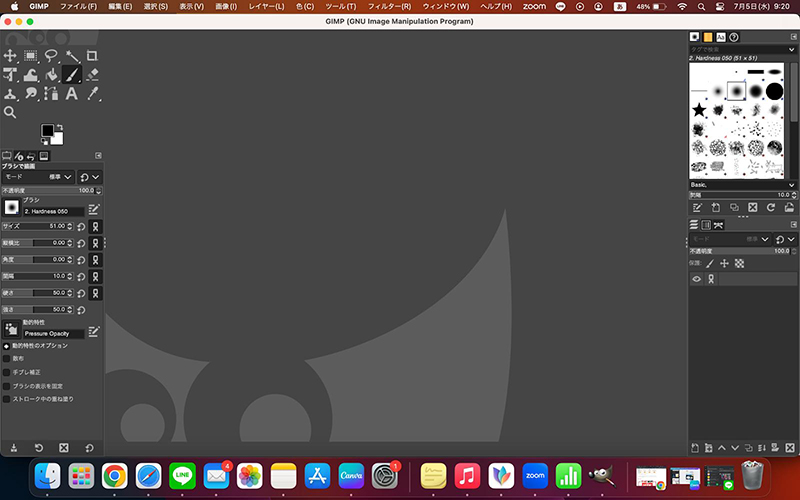
Task: Select the Unified Transform tool
Action: click(x=10, y=74)
